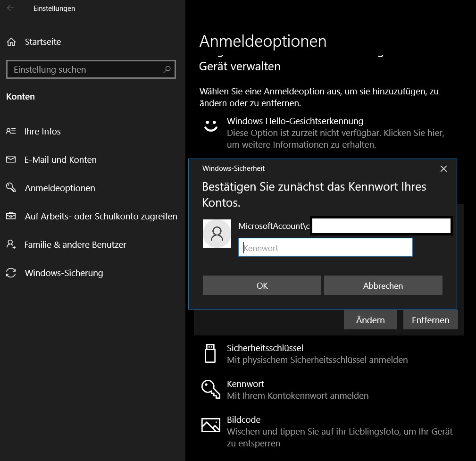476x461 pixels.
Task: Click the Wischen und tippen description text
Action: 340,437
